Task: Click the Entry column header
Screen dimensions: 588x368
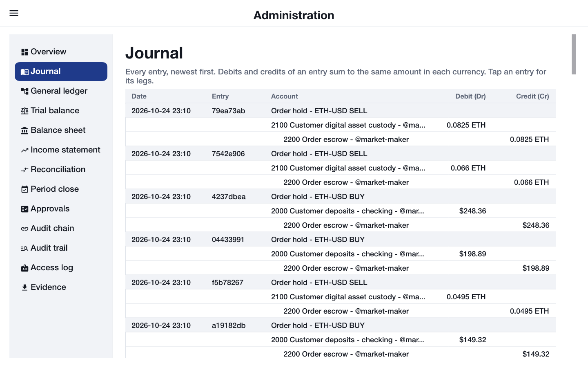Action: tap(220, 96)
